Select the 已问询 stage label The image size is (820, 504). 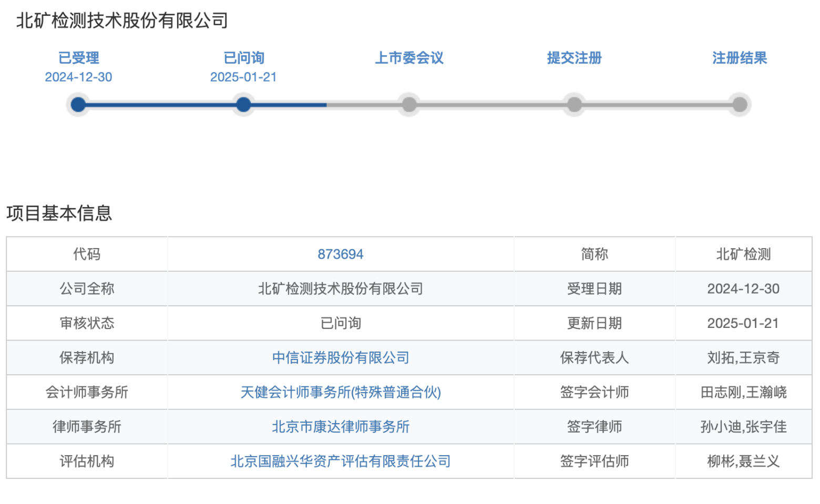click(244, 58)
